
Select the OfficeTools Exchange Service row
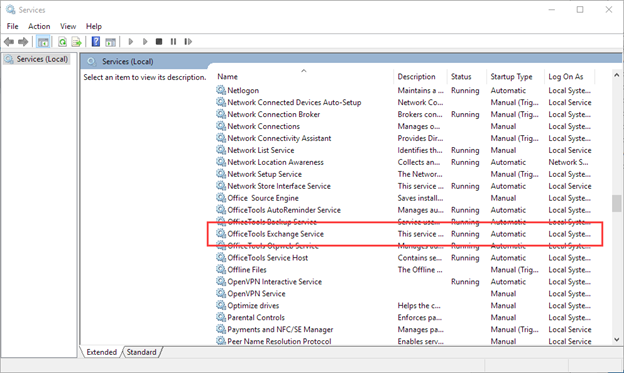click(405, 234)
